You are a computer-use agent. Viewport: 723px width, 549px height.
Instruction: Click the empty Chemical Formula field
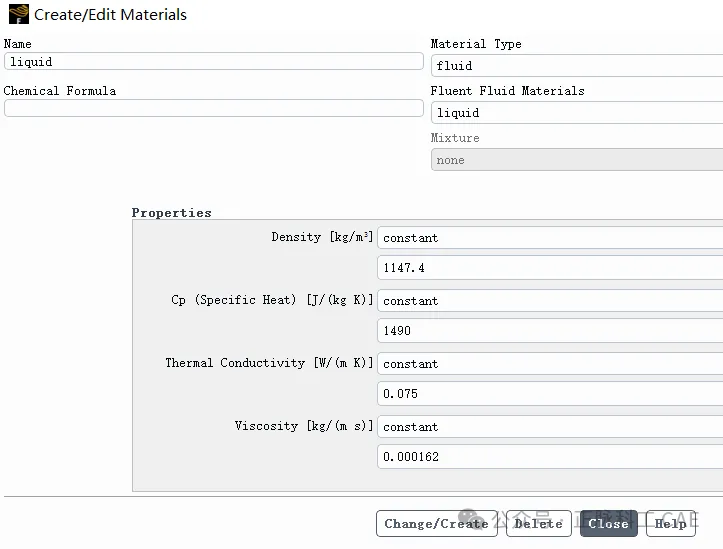click(213, 108)
